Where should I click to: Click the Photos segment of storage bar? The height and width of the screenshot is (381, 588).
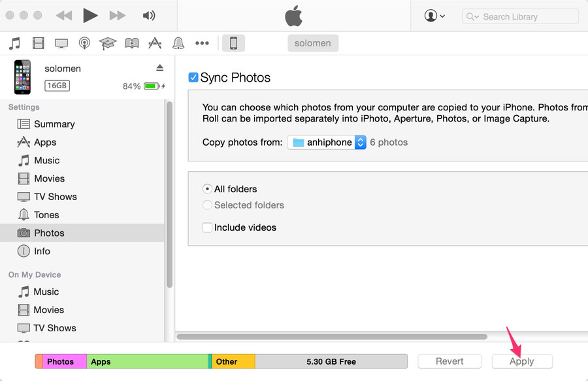pyautogui.click(x=65, y=361)
